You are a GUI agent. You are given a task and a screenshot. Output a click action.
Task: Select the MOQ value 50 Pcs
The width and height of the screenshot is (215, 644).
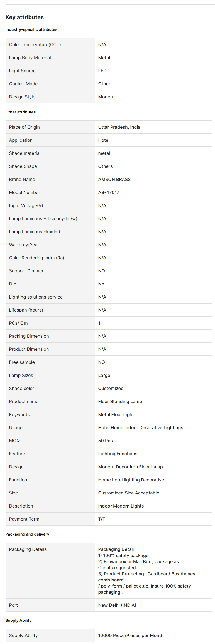tap(105, 441)
